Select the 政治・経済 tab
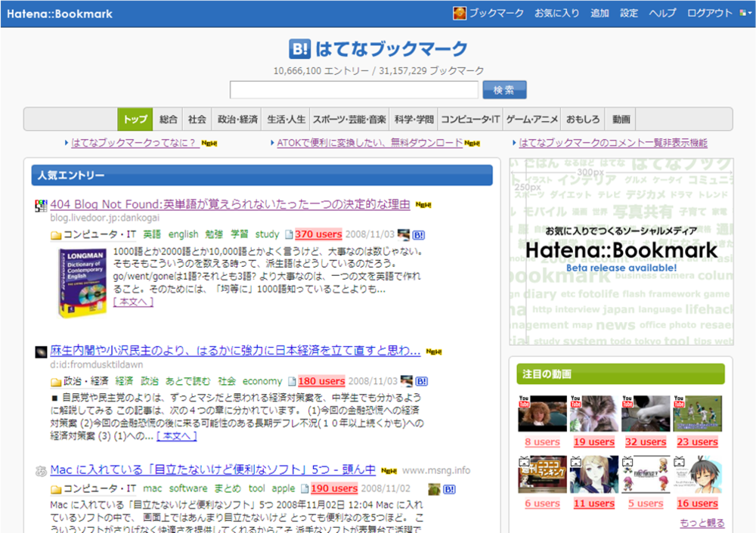 [237, 119]
